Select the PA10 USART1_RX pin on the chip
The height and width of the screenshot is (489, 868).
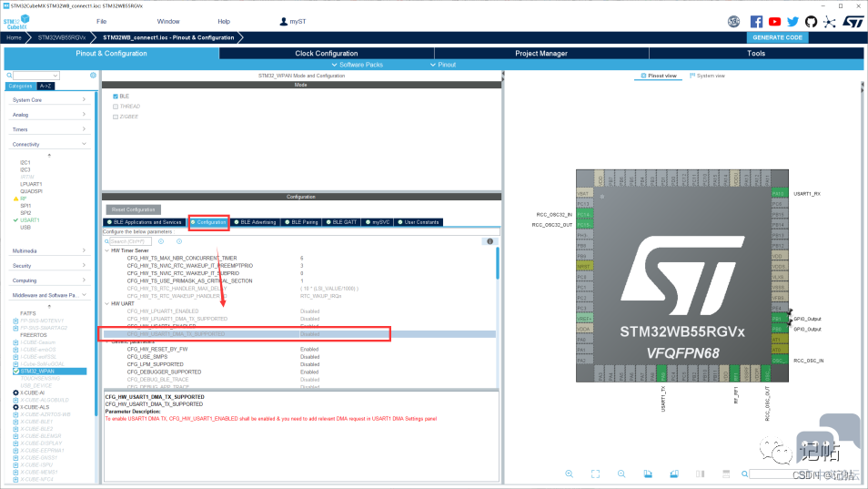pyautogui.click(x=780, y=194)
